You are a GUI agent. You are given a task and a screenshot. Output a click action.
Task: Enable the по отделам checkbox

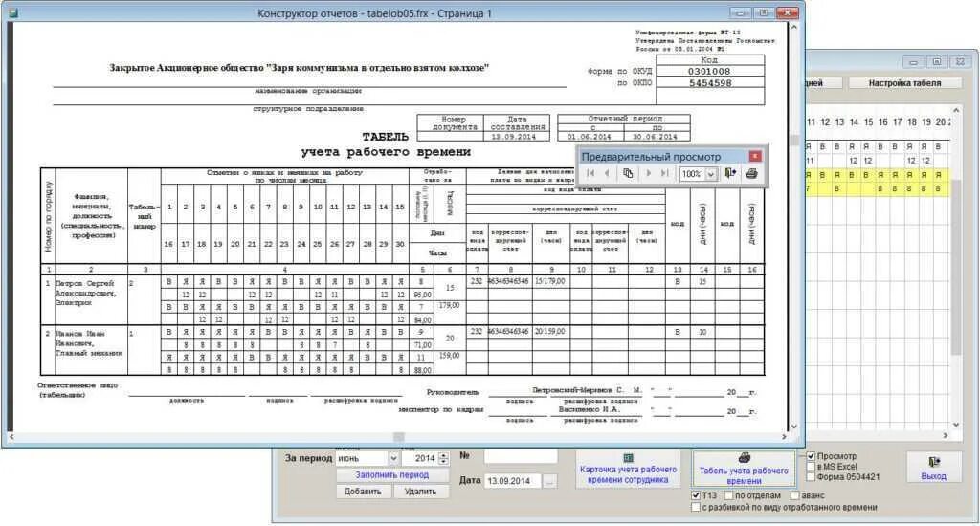pos(728,494)
